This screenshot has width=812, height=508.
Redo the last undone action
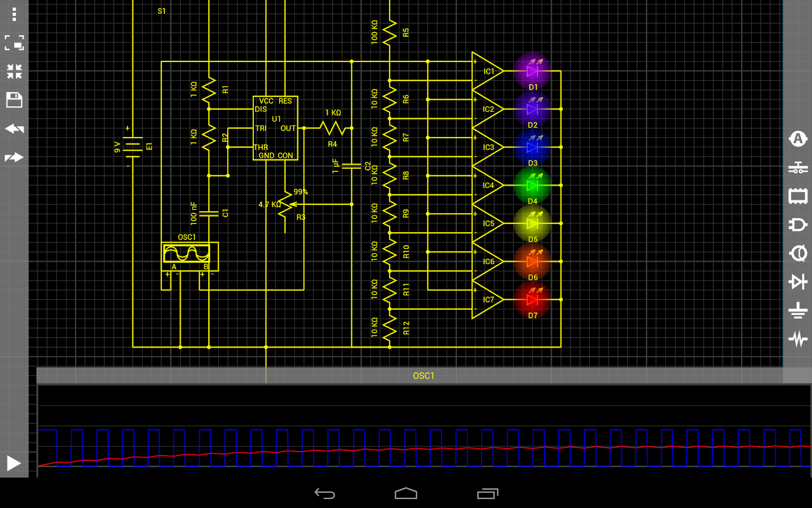click(14, 157)
